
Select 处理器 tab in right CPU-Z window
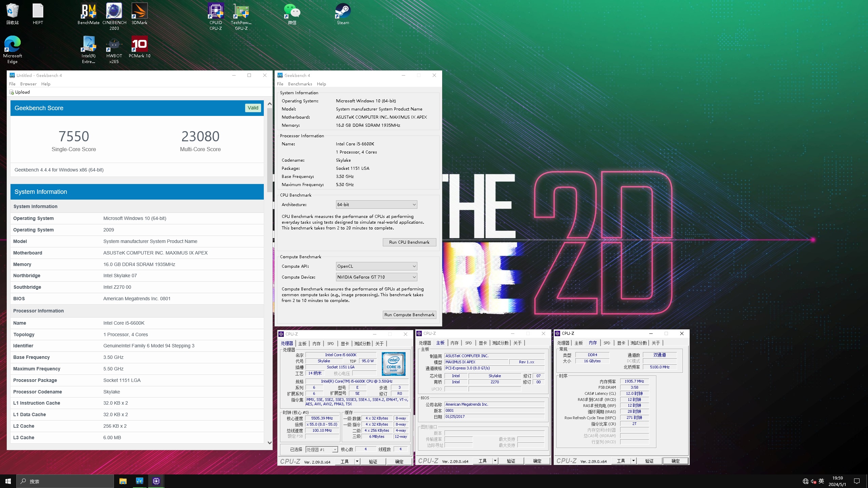click(x=563, y=343)
